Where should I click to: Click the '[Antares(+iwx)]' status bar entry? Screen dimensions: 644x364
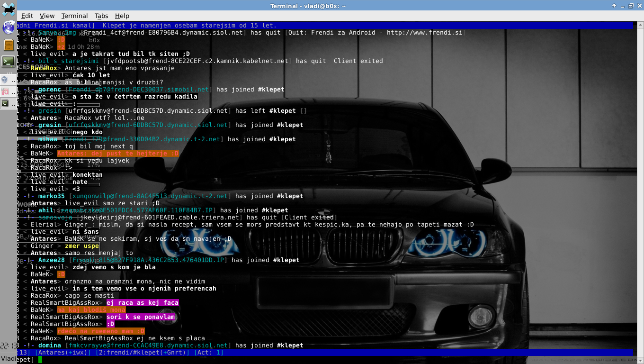coord(63,353)
